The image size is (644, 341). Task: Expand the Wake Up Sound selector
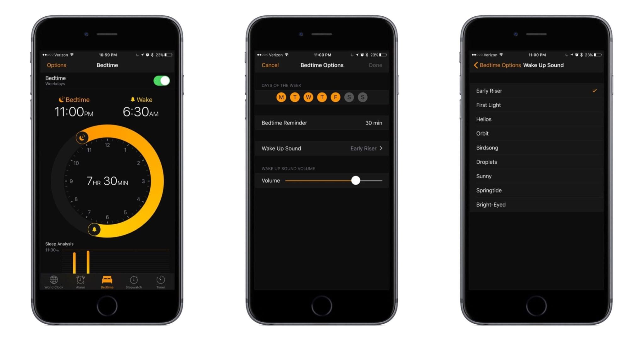coord(322,148)
